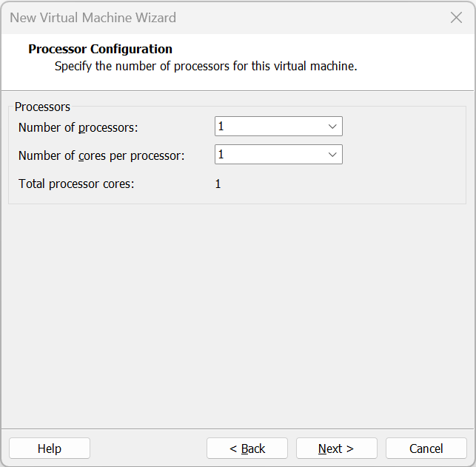Cancel the virtual machine wizard
This screenshot has height=467, width=476.
click(426, 448)
